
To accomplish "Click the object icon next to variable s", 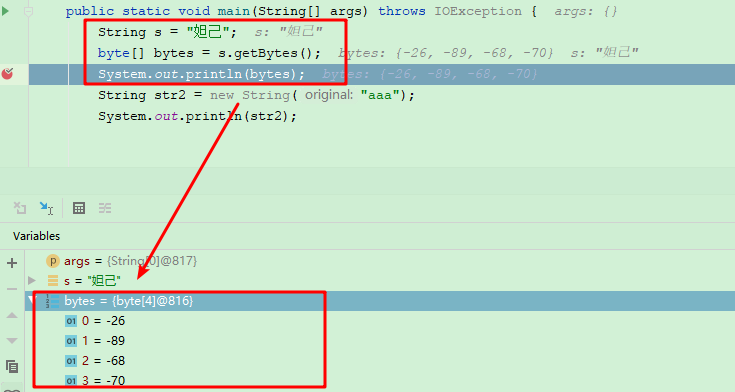I will pyautogui.click(x=53, y=280).
